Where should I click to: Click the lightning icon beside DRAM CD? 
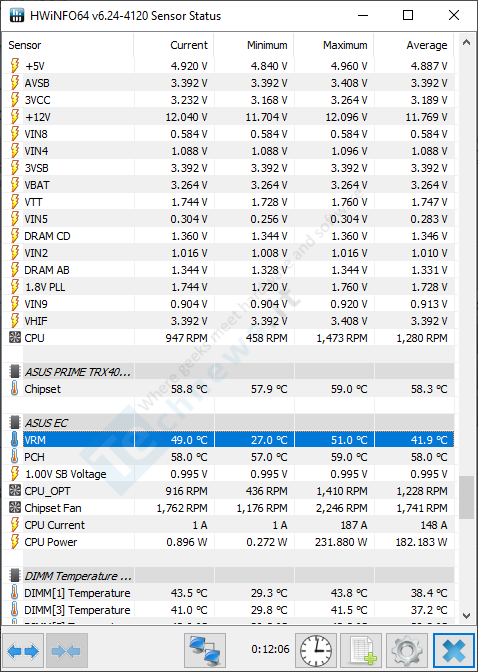click(15, 236)
